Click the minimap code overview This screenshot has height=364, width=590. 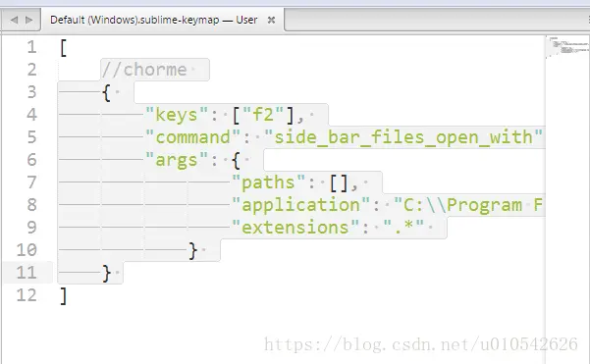(567, 47)
